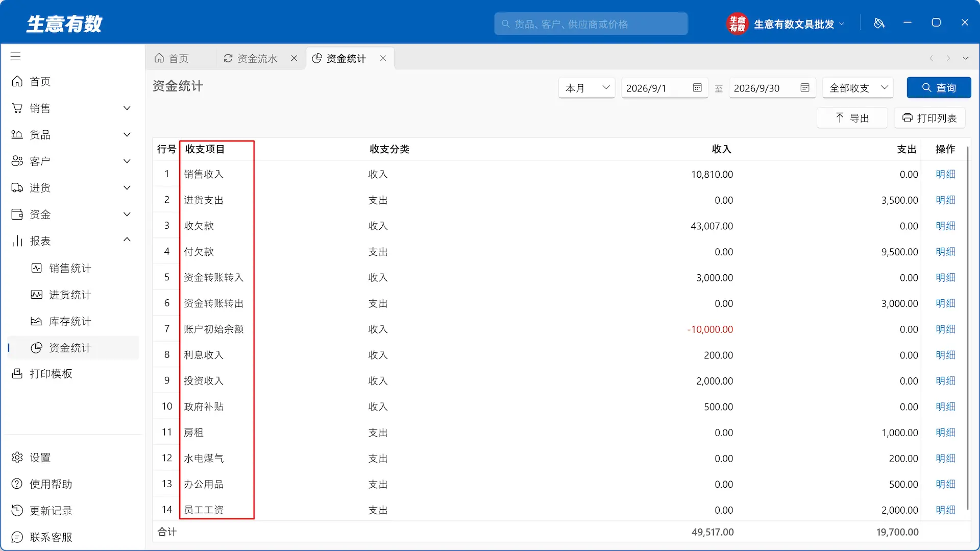Click the 报表 bar chart icon
980x551 pixels.
point(17,241)
